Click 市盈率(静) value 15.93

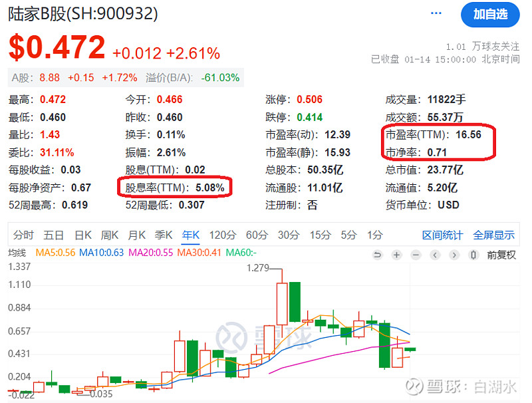[x=337, y=152]
